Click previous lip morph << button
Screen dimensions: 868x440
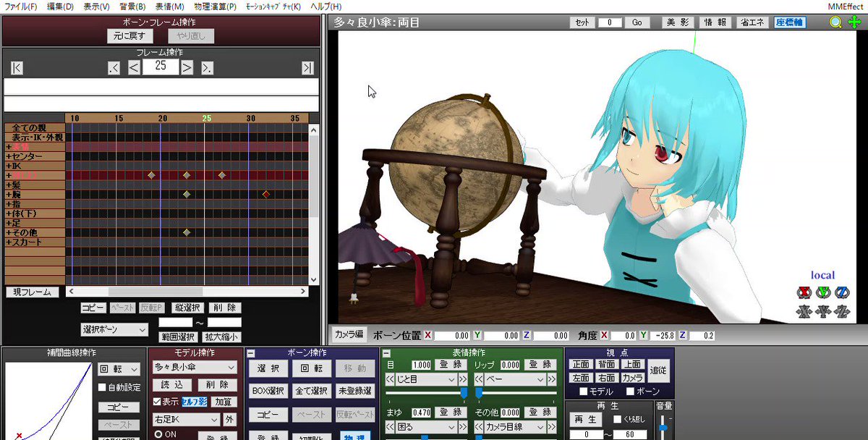[x=478, y=379]
